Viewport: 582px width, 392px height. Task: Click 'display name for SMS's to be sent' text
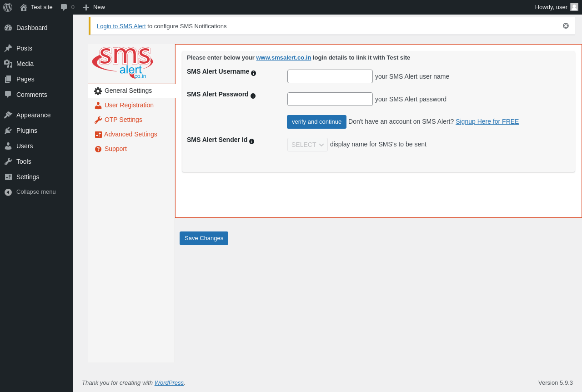tap(378, 144)
